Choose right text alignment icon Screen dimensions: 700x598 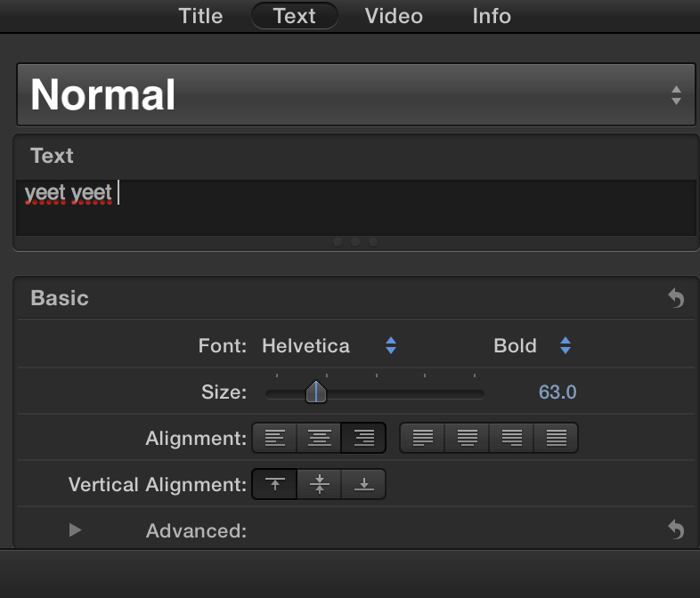363,438
